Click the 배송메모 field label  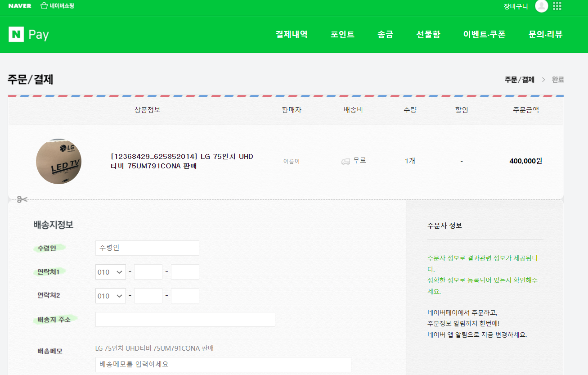coord(50,351)
